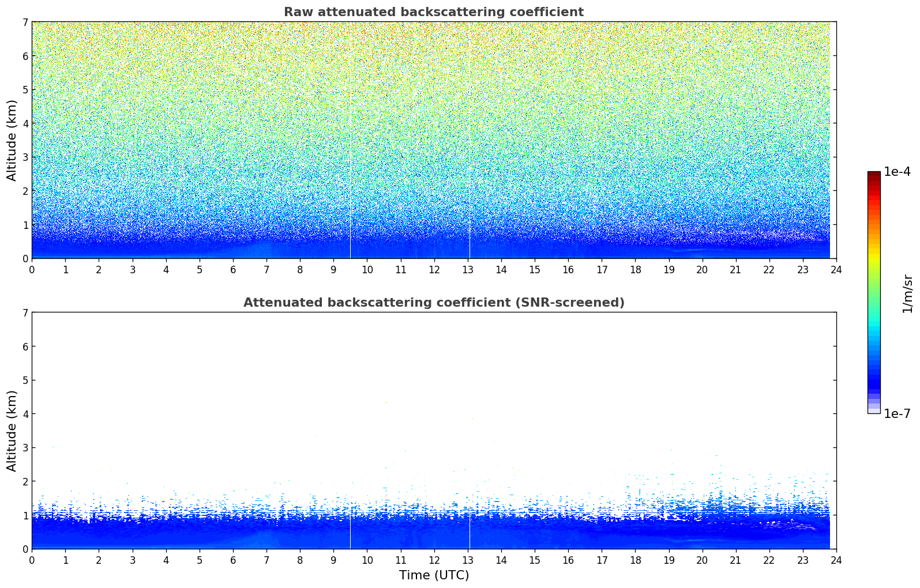Click the data gap line at 13 UTC in raw plot
This screenshot has width=920, height=588.
470,140
